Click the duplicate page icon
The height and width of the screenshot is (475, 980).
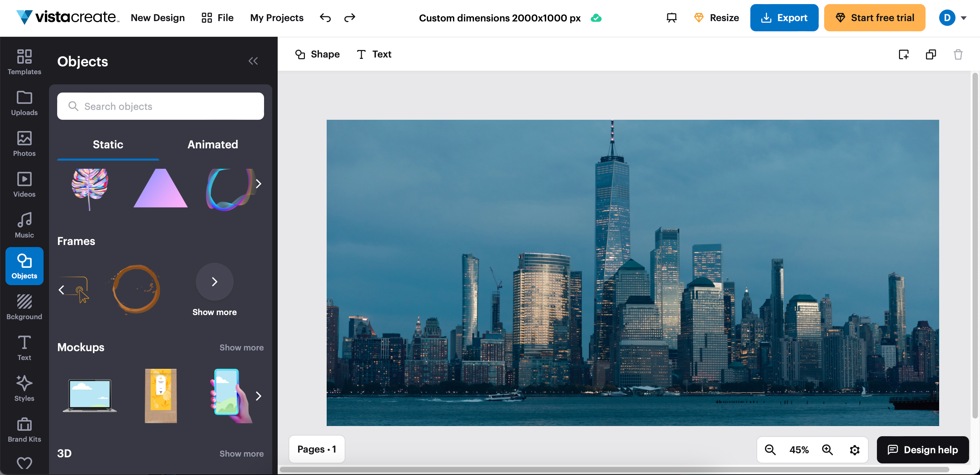931,54
